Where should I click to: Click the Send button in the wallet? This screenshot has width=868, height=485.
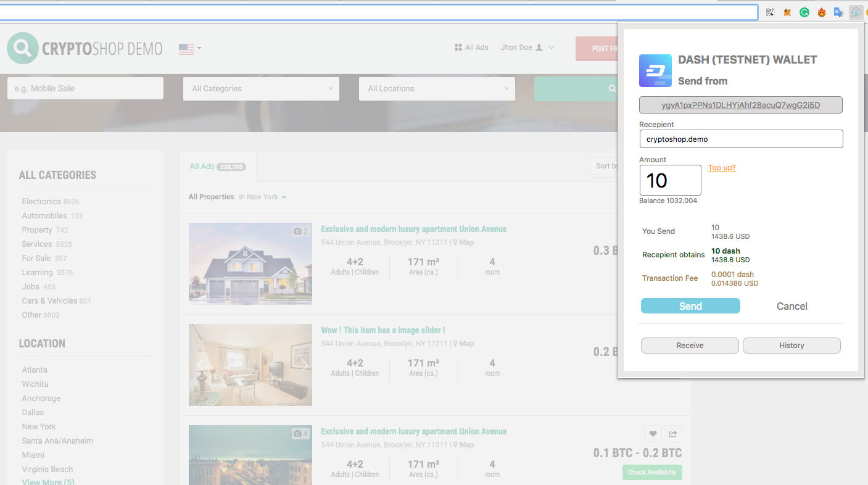[x=690, y=306]
